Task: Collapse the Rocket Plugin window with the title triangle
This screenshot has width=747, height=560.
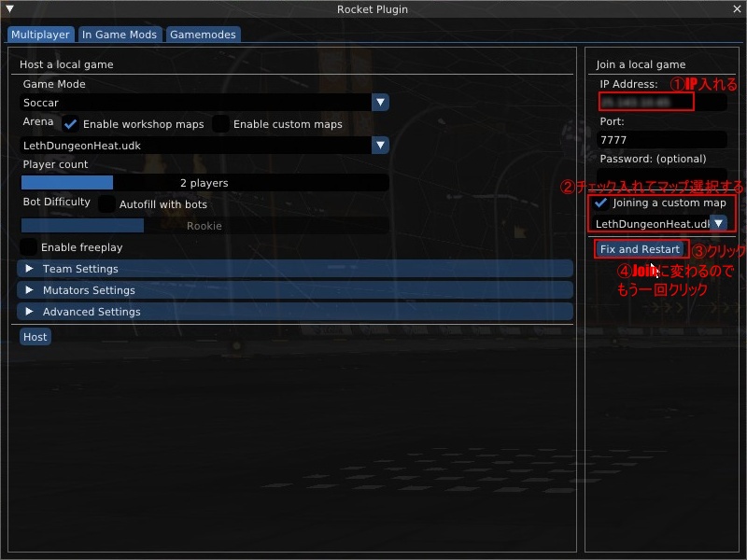Action: pyautogui.click(x=9, y=9)
